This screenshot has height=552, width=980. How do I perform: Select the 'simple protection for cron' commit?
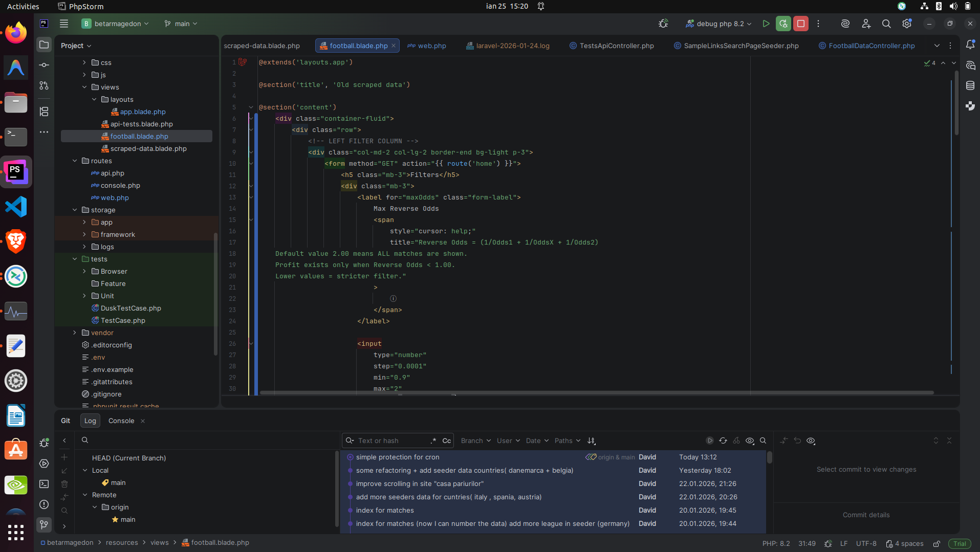[398, 457]
